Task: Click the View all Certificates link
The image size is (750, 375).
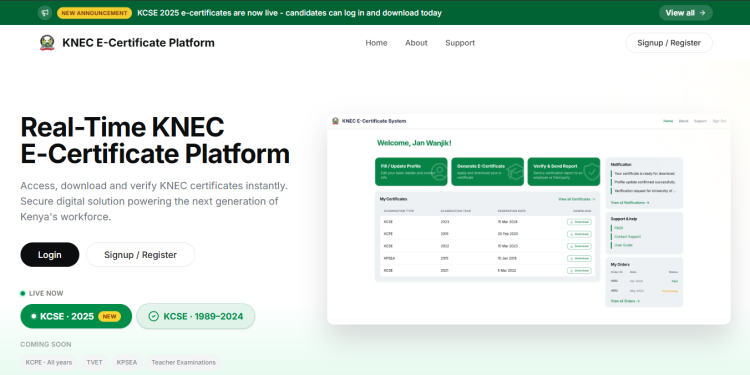Action: (x=576, y=199)
